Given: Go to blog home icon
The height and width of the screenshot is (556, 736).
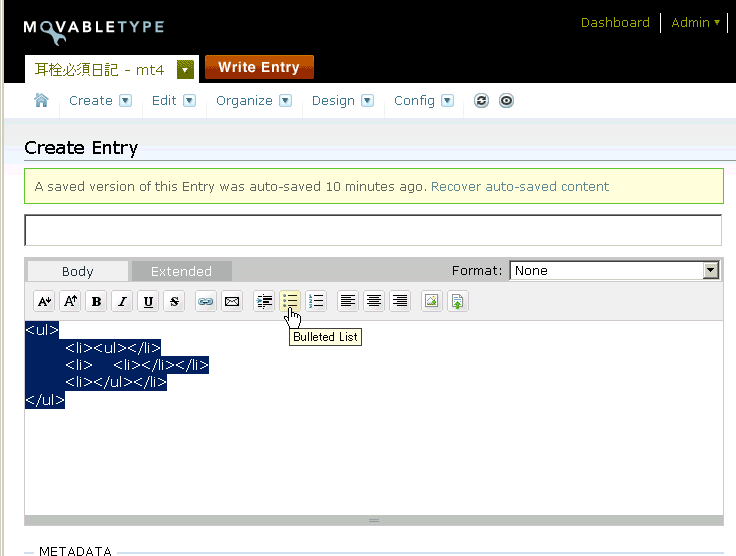Looking at the screenshot, I should point(41,100).
